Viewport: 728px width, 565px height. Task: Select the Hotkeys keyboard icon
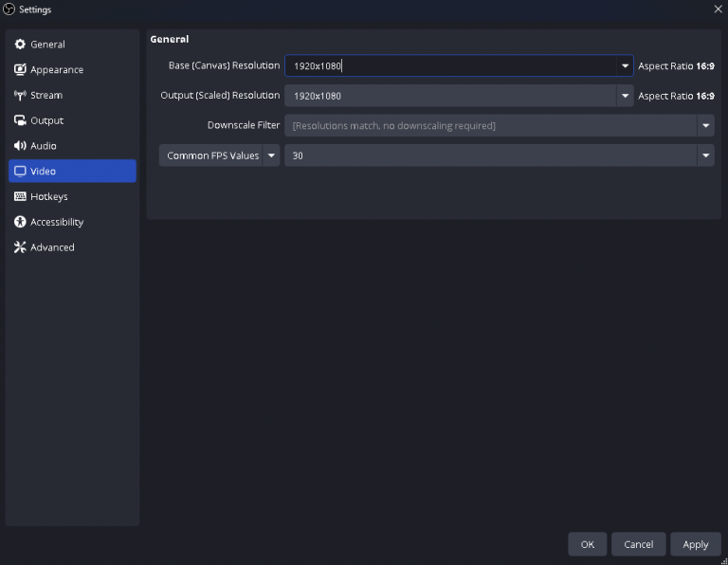(20, 196)
